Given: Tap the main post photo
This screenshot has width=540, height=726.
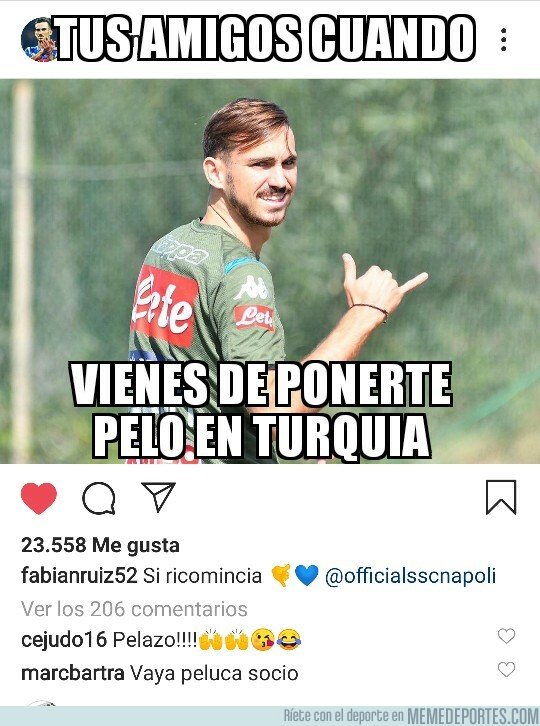Looking at the screenshot, I should (x=270, y=271).
